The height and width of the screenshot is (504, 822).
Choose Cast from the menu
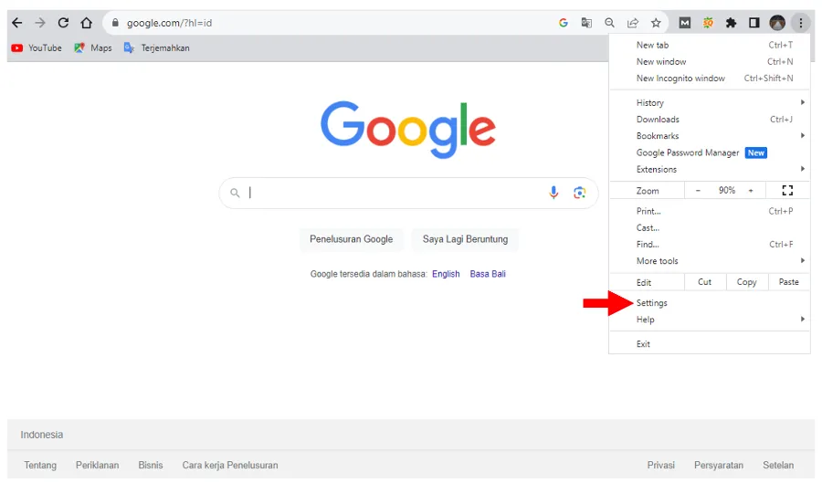point(710,228)
